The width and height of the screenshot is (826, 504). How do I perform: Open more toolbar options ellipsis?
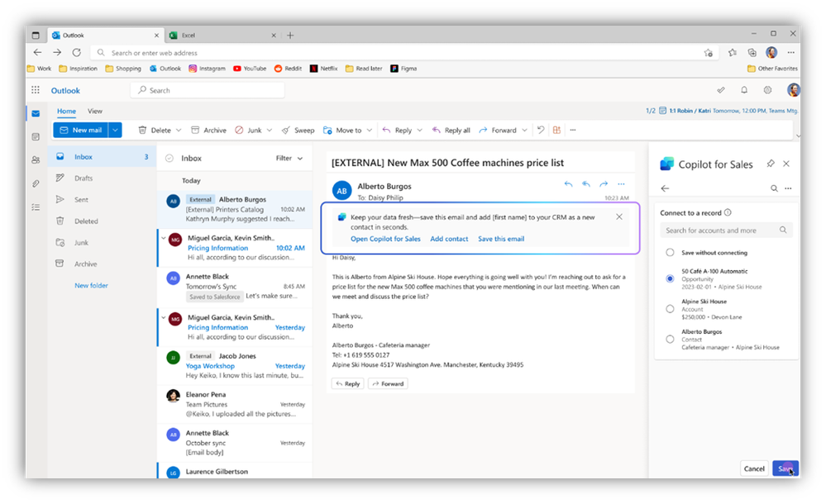point(573,130)
